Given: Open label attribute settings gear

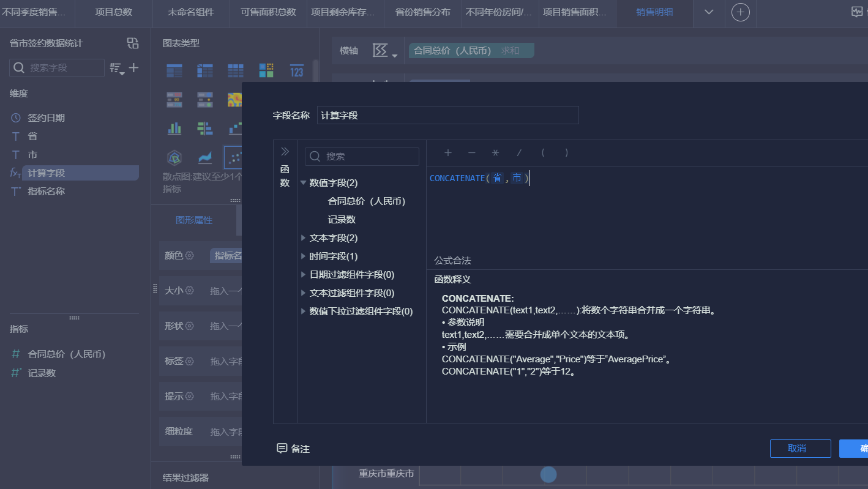Looking at the screenshot, I should click(190, 361).
